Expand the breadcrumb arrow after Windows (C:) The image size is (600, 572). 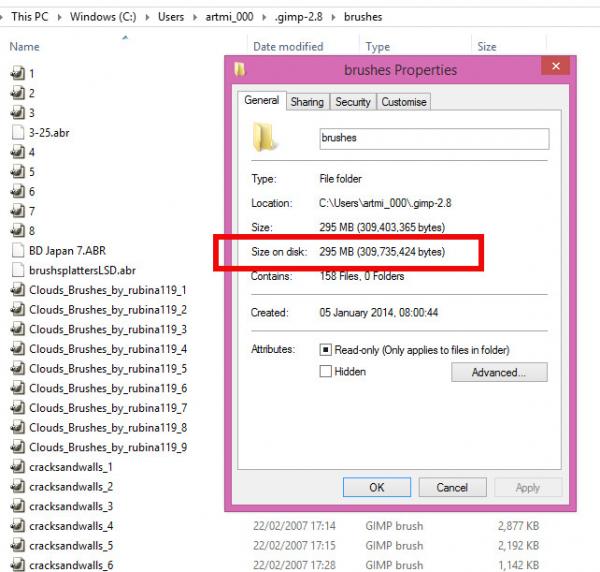[x=147, y=17]
